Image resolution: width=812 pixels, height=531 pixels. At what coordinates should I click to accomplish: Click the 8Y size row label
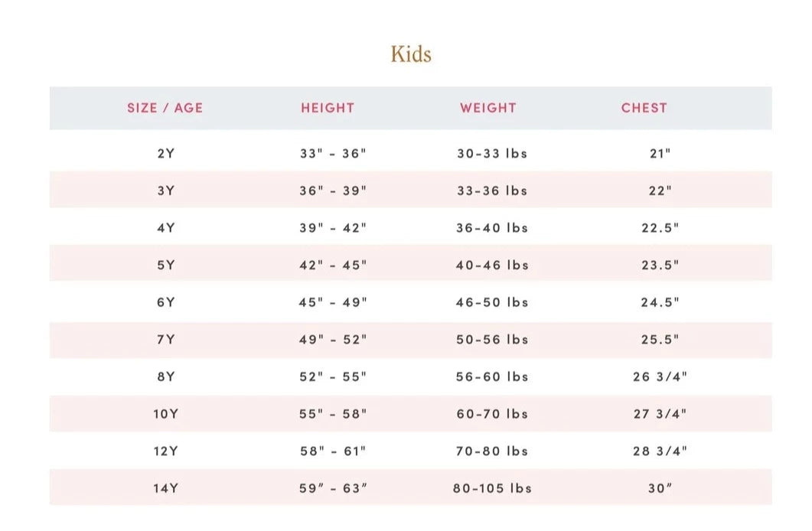click(x=166, y=376)
